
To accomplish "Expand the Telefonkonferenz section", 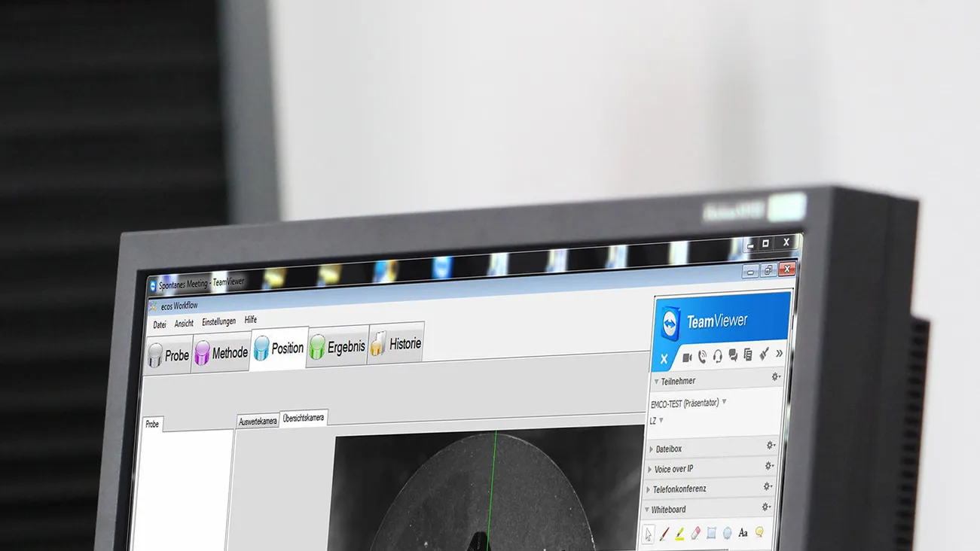I will tap(648, 489).
